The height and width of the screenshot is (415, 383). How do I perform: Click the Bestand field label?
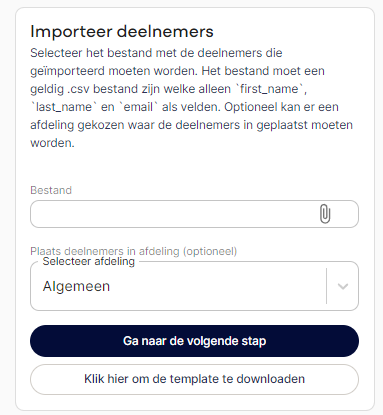pos(51,190)
